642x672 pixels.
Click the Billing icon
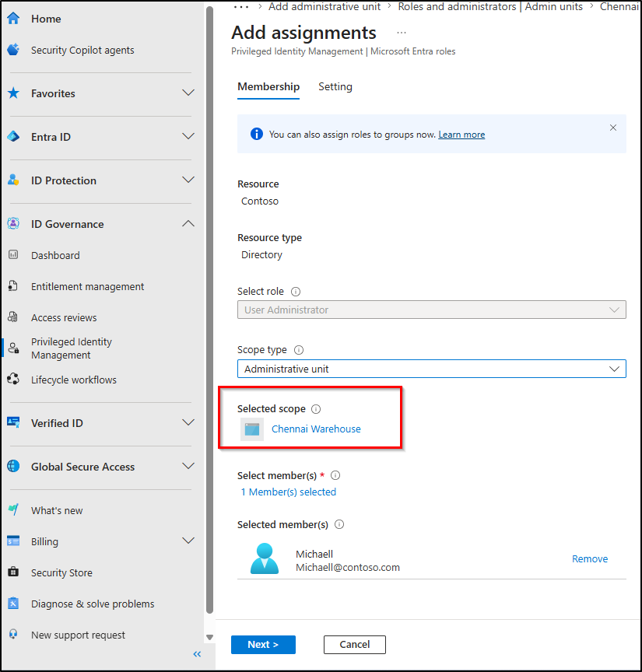coord(13,541)
